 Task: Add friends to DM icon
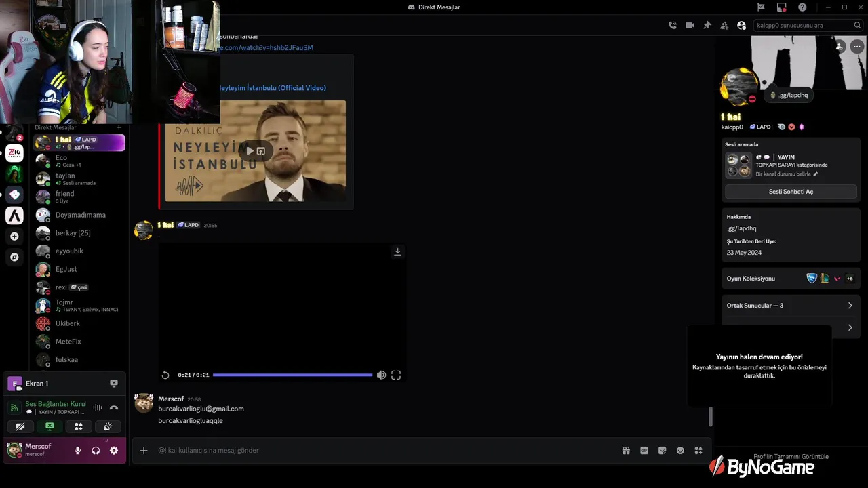[724, 25]
